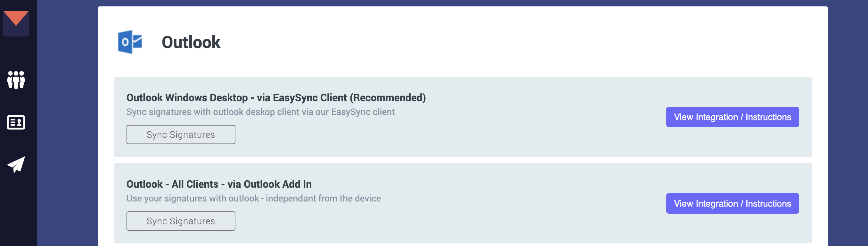The height and width of the screenshot is (246, 868).
Task: Click the Outlook All Clients title text
Action: coord(219,184)
